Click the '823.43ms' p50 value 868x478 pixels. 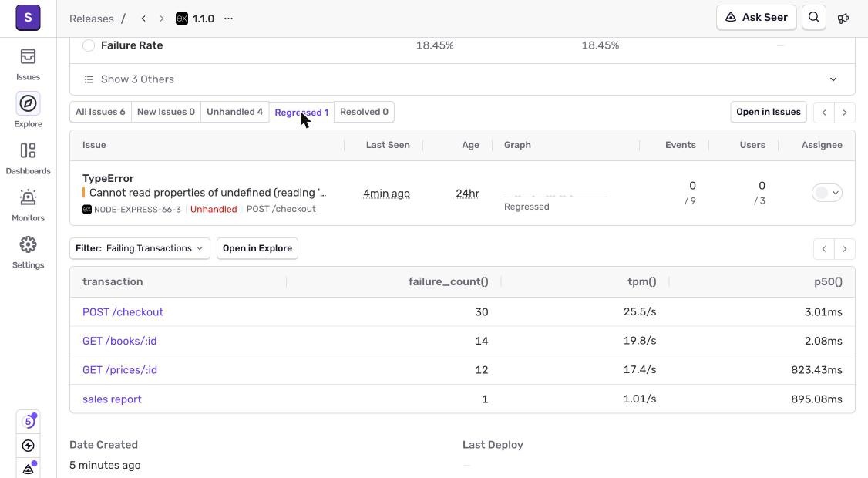816,369
